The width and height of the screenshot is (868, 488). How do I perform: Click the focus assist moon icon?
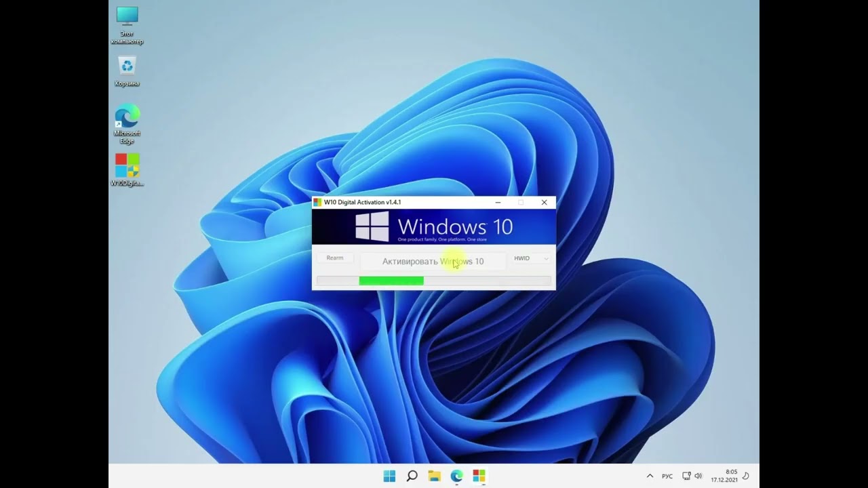pyautogui.click(x=746, y=476)
